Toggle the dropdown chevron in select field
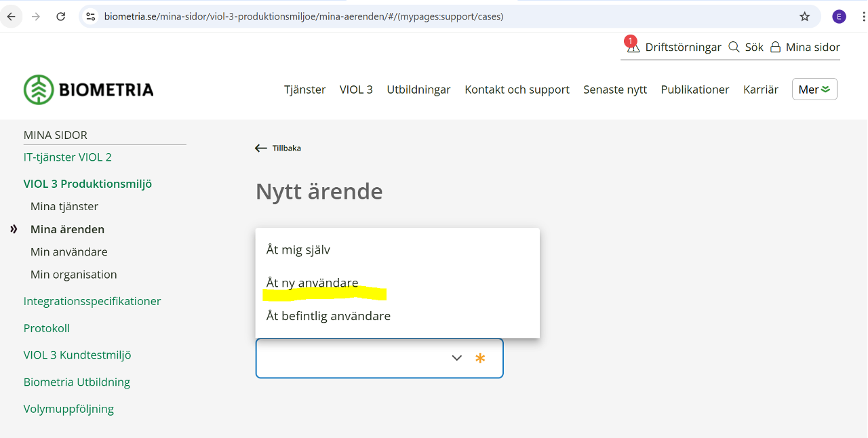Screen dimensions: 868x438 [456, 358]
